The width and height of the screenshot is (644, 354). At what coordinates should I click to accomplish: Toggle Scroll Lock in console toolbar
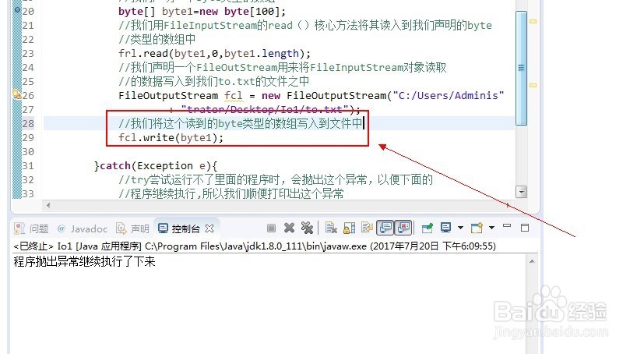coord(349,228)
